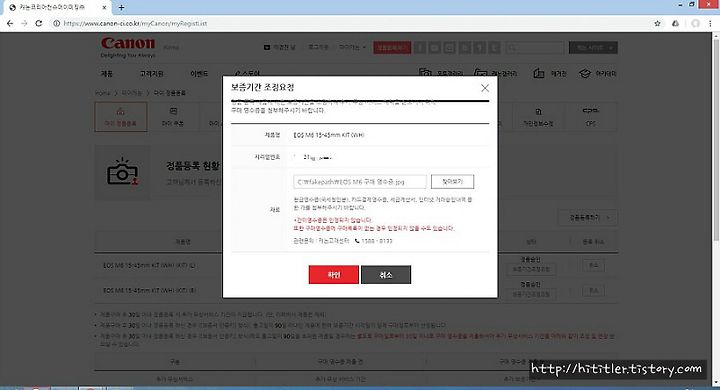Image resolution: width=720 pixels, height=390 pixels.
Task: Go forward in browser history
Action: (x=24, y=23)
